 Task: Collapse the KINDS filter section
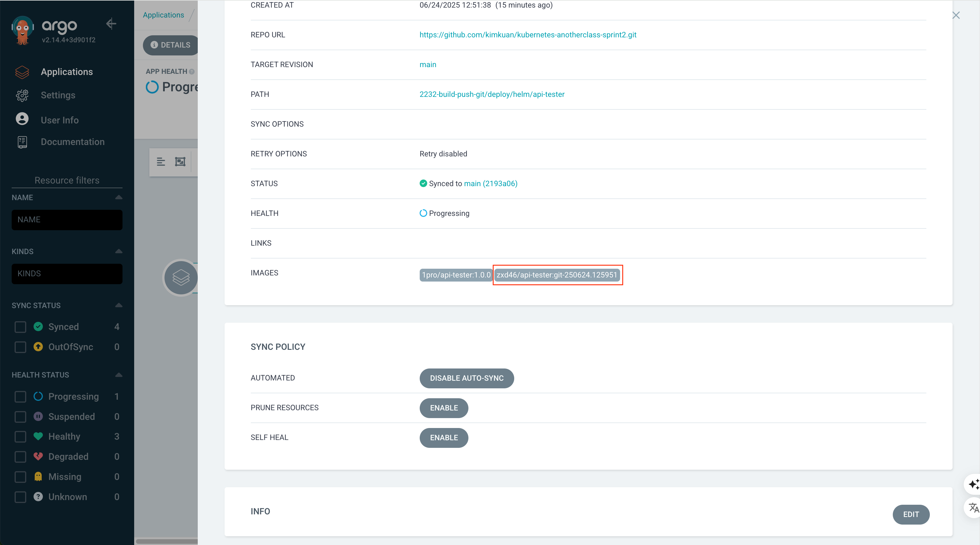[119, 251]
